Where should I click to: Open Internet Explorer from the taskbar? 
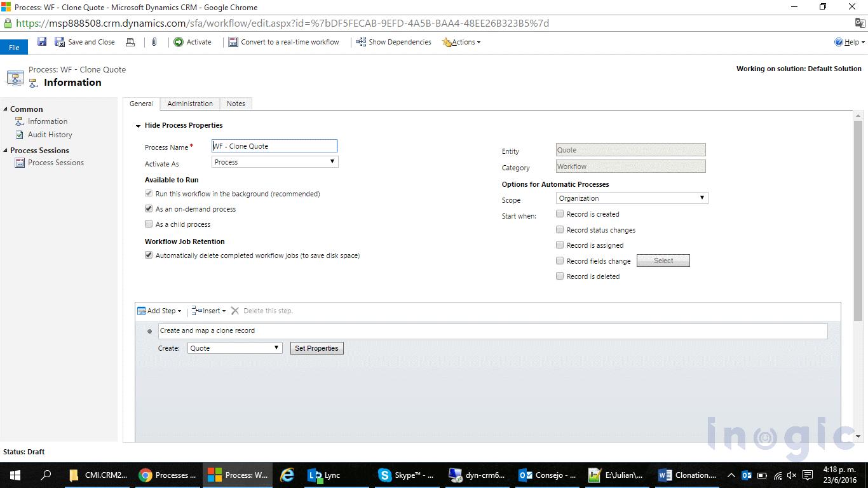pos(287,475)
